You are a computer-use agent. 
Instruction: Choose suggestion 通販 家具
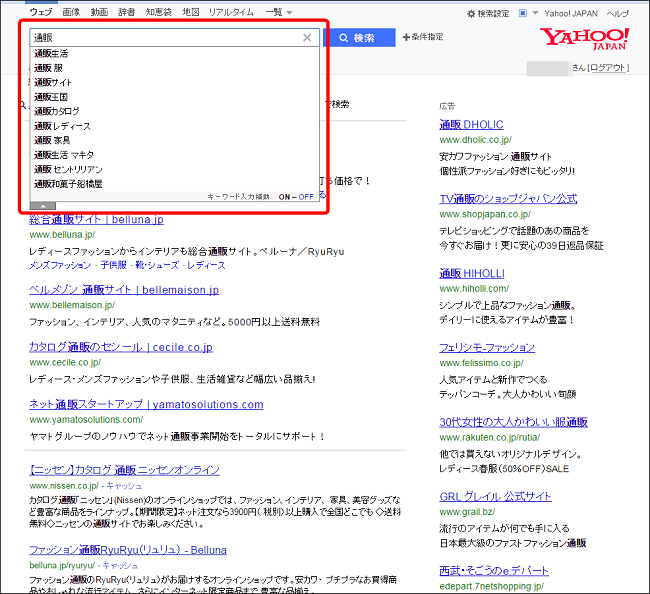[x=175, y=141]
